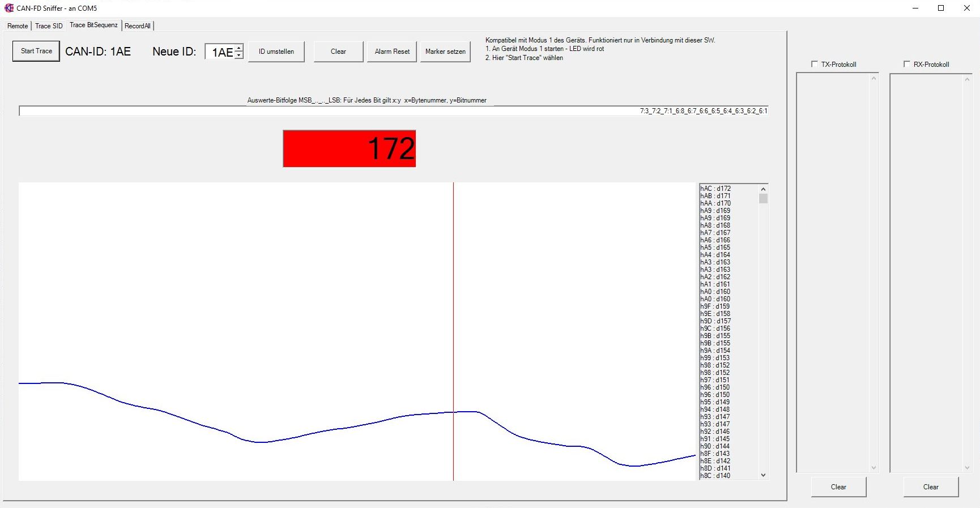Go to the RecordAll tab
This screenshot has width=980, height=508.
138,26
